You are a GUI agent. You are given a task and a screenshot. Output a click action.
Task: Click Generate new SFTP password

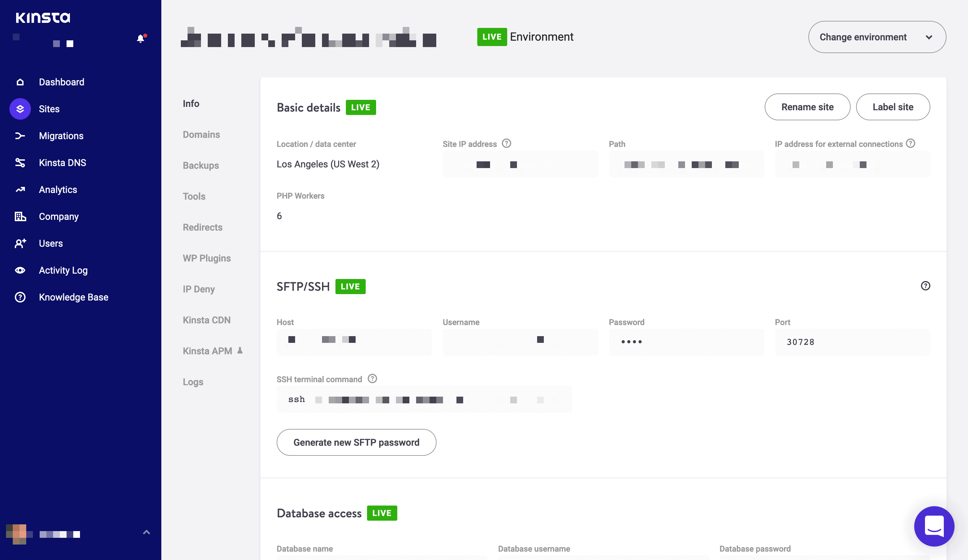[356, 442]
